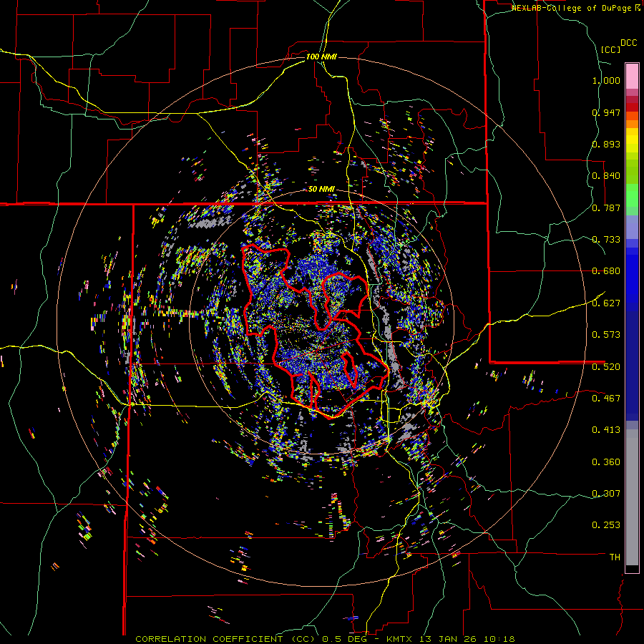This screenshot has width=644, height=644.
Task: Click the bright green color bar segment
Action: [632, 195]
